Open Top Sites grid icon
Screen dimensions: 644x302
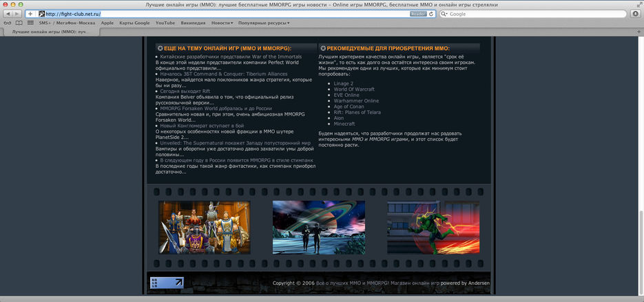30,23
